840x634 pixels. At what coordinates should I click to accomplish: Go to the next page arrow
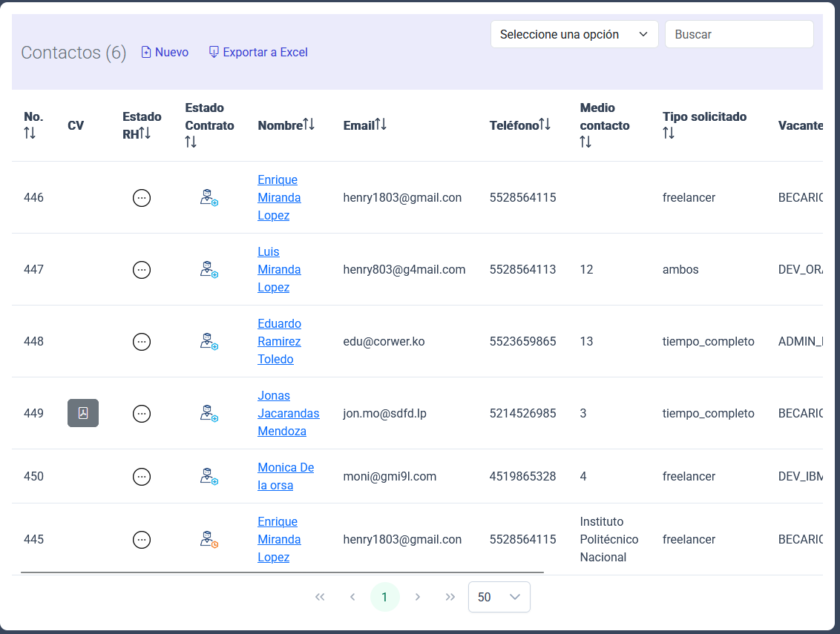click(418, 597)
